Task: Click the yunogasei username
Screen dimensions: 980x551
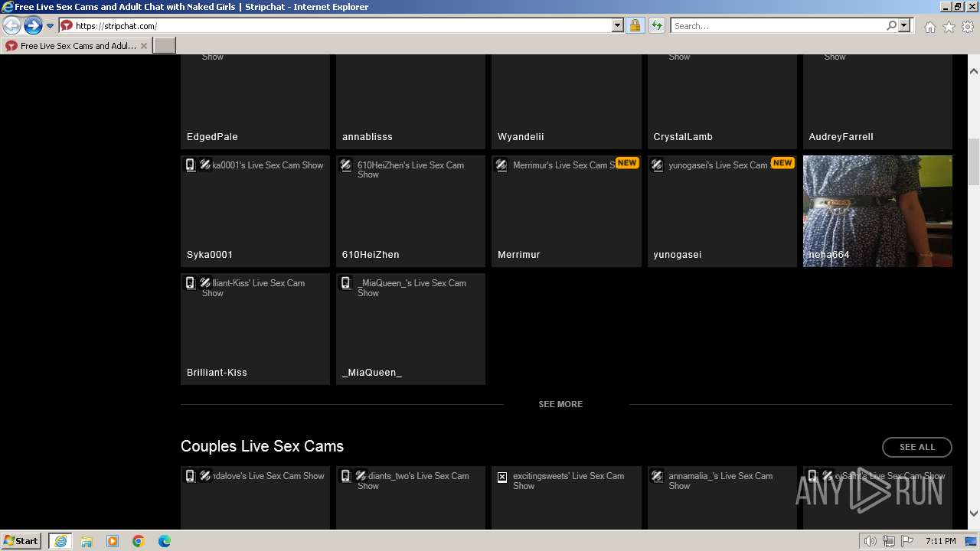Action: [x=678, y=255]
